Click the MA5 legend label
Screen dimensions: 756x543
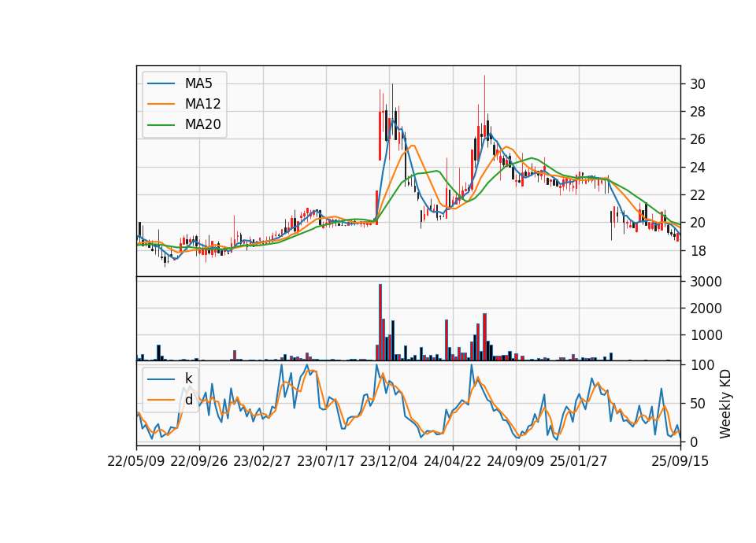point(198,83)
